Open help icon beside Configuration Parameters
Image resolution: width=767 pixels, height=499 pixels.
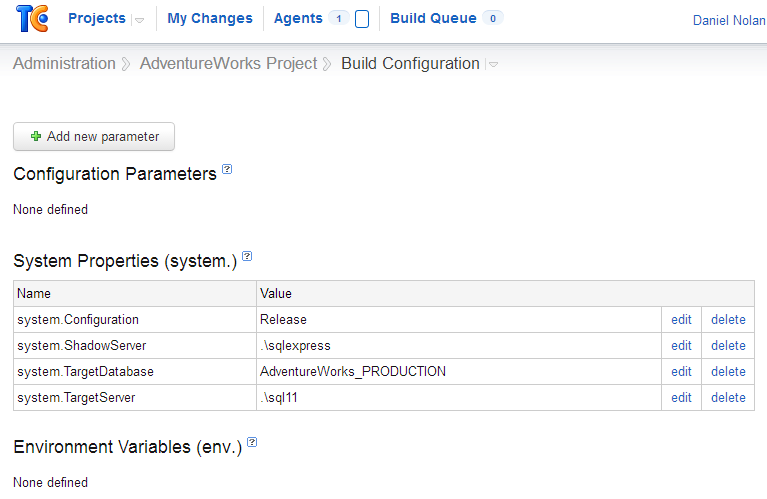[x=227, y=170]
